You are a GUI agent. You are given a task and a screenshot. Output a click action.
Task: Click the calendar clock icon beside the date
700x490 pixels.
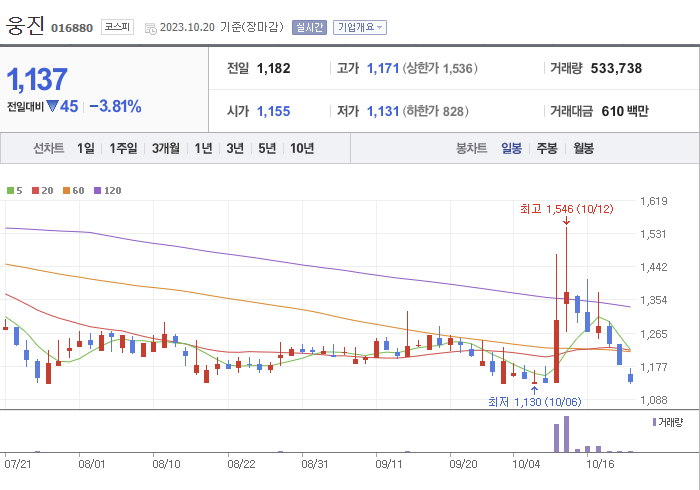click(150, 29)
